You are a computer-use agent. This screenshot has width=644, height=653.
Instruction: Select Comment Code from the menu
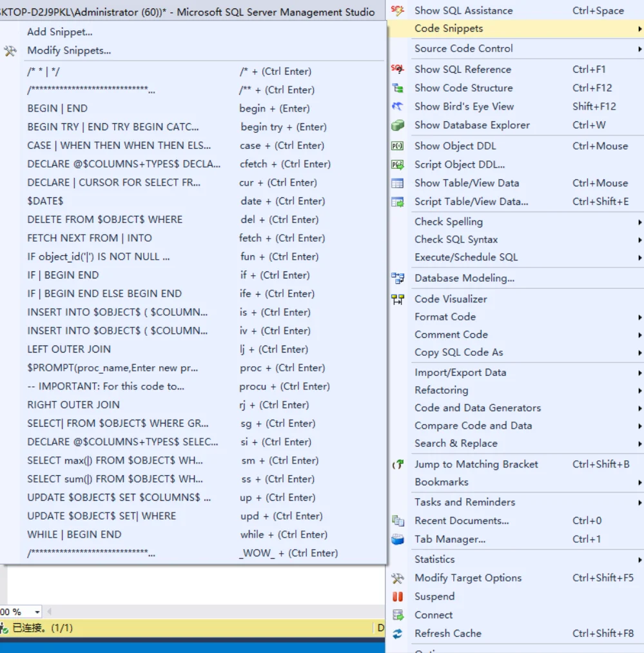[x=516, y=335]
